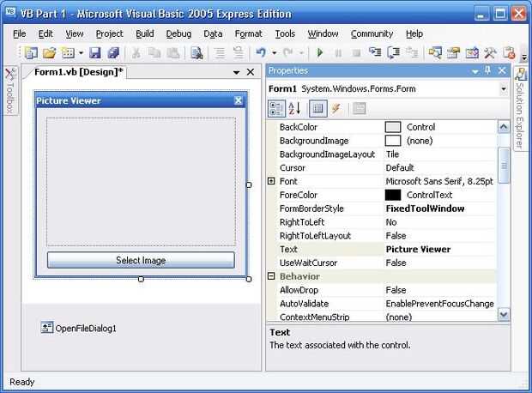Select the OpenFileDialog1 component in the tray
Screen dimensions: 532x393
78,328
